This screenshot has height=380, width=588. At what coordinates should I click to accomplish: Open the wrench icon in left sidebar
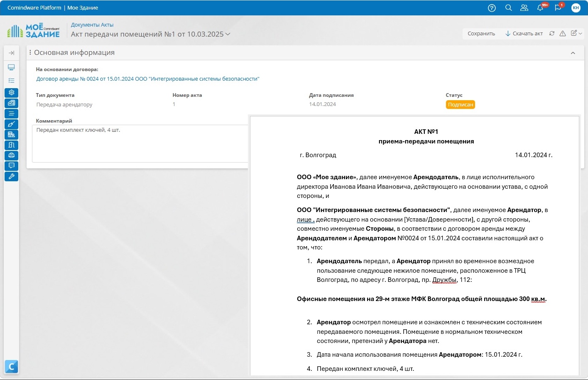(x=12, y=176)
